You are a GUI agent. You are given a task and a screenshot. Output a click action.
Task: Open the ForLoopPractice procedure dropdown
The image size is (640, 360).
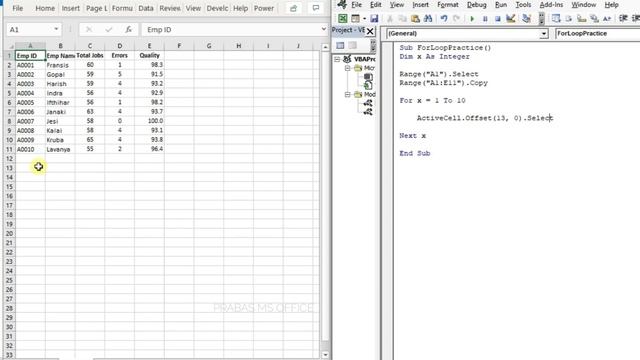tap(598, 33)
